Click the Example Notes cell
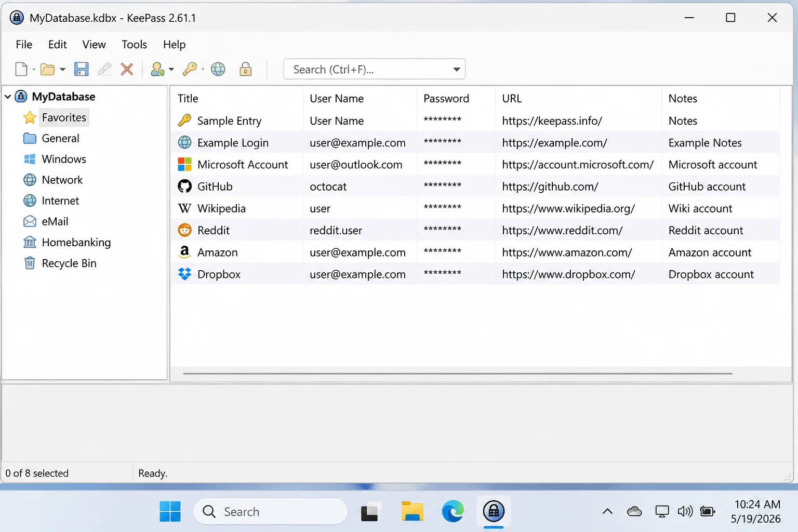This screenshot has width=798, height=532. 705,143
